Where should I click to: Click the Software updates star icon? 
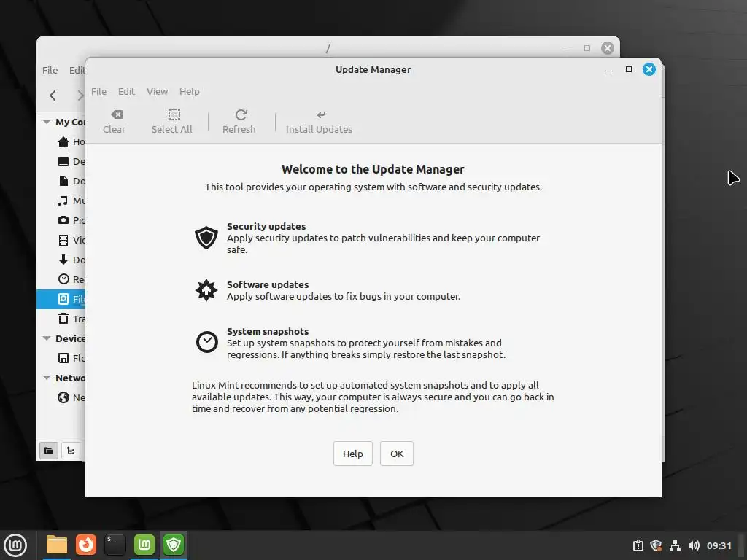coord(206,290)
